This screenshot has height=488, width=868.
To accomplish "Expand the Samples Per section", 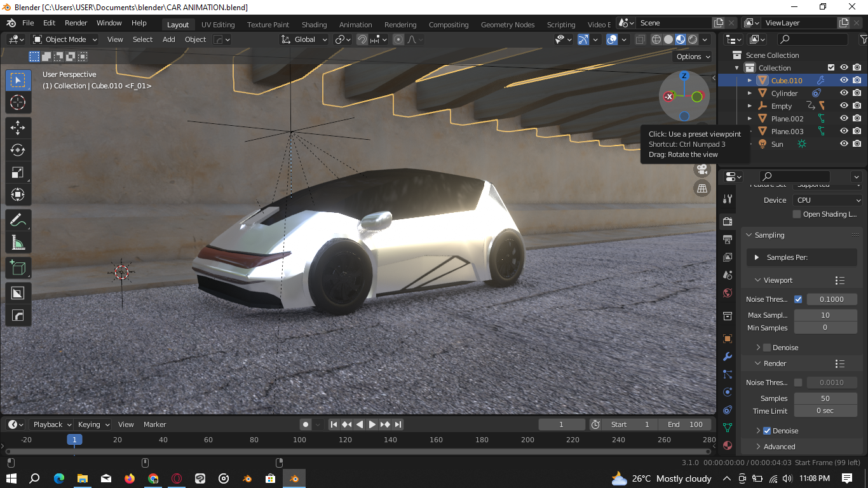I will 757,257.
